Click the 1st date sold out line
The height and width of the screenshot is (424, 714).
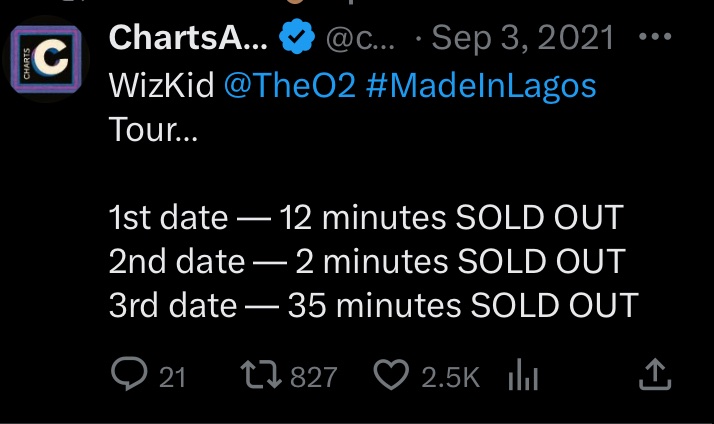[366, 217]
